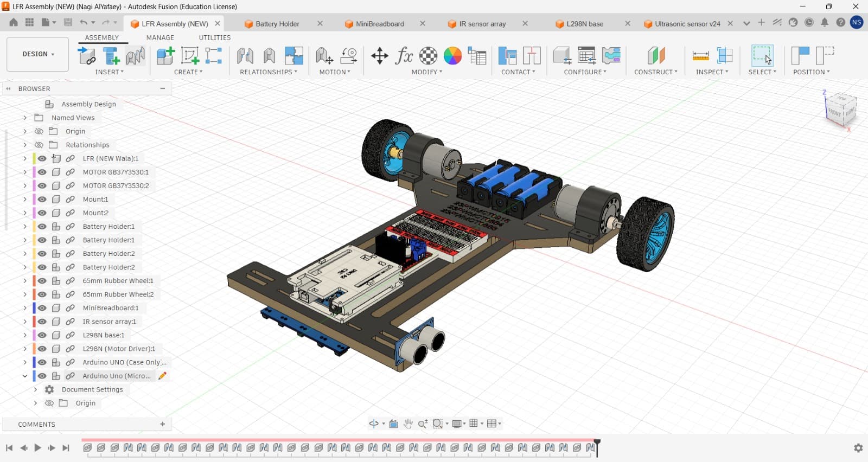Click the timeline end marker
The width and height of the screenshot is (868, 462).
597,448
